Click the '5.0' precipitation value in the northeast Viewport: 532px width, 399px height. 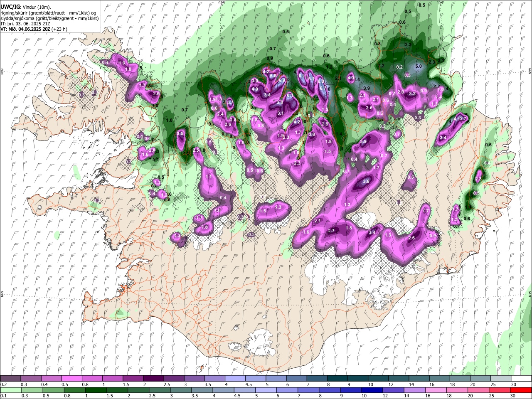[419, 66]
